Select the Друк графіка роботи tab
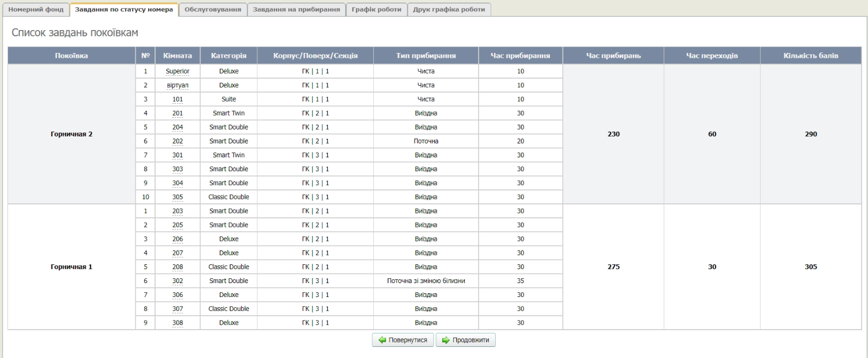868x358 pixels. [x=449, y=10]
